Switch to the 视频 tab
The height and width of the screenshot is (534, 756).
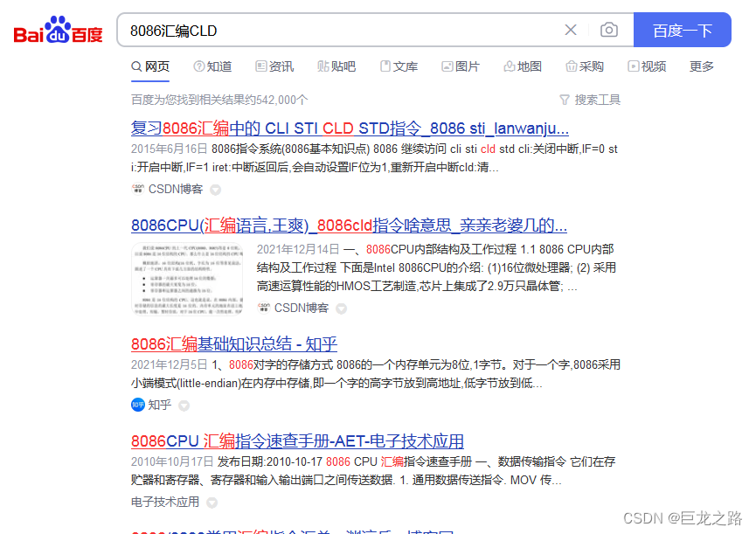coord(647,66)
